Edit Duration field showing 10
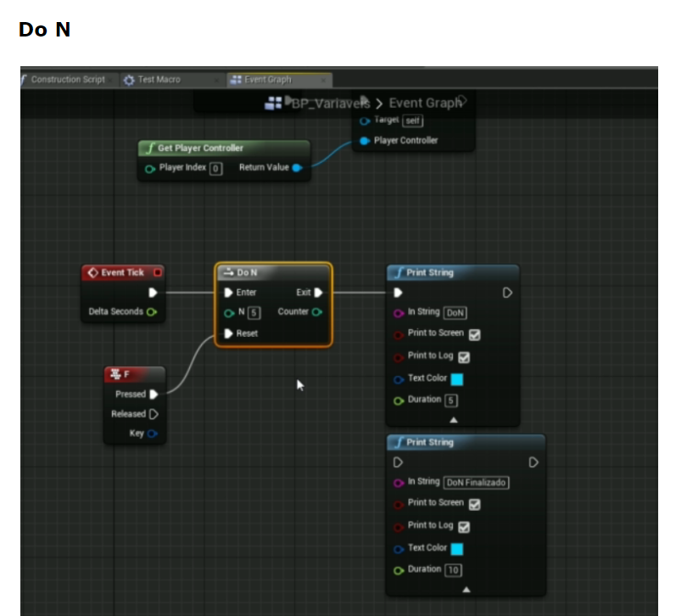Screen dimensions: 676x616 tap(454, 570)
